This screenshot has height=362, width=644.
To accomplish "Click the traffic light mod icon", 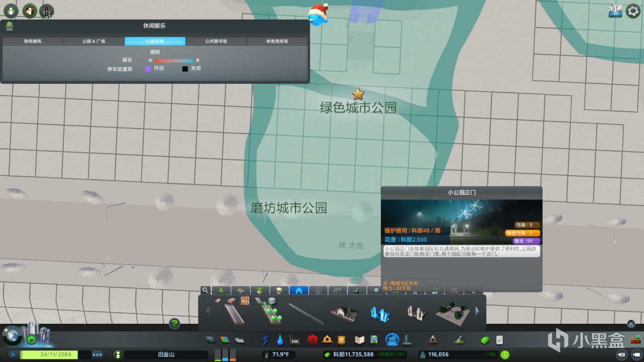I will 47,11.
